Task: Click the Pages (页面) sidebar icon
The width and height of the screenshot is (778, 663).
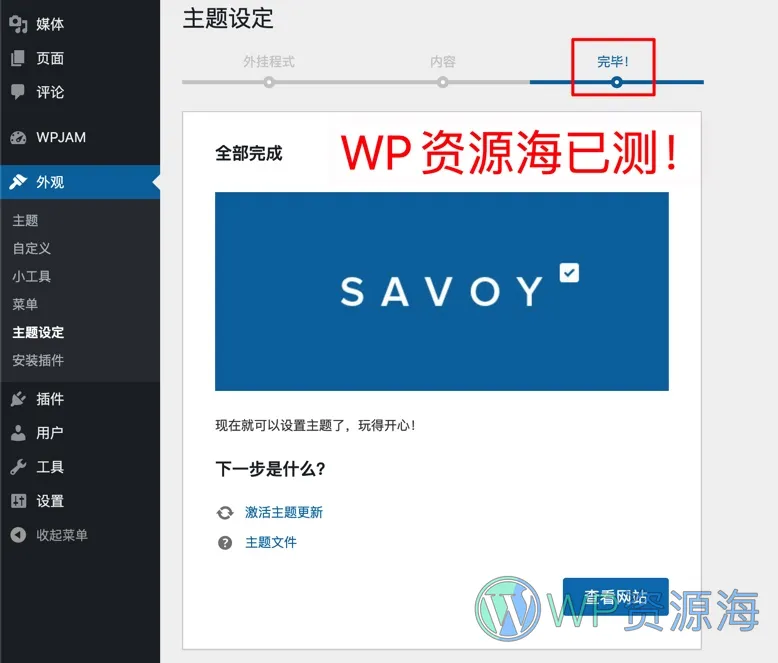Action: point(18,58)
